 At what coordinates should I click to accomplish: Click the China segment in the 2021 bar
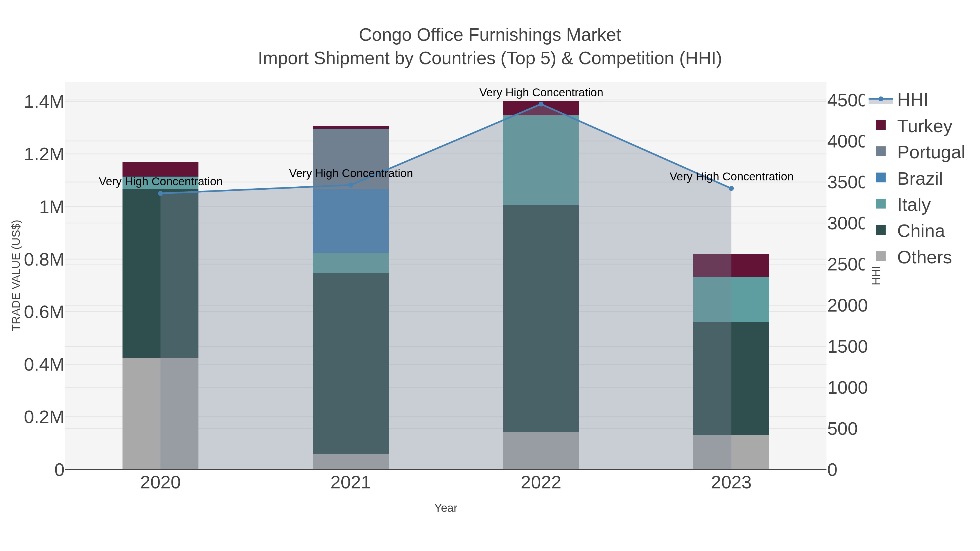(351, 364)
